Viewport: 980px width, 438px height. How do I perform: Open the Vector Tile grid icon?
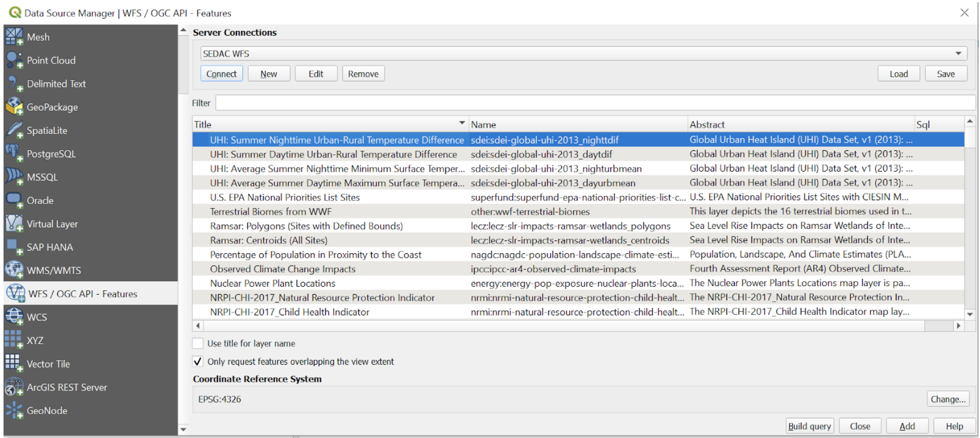coord(14,364)
